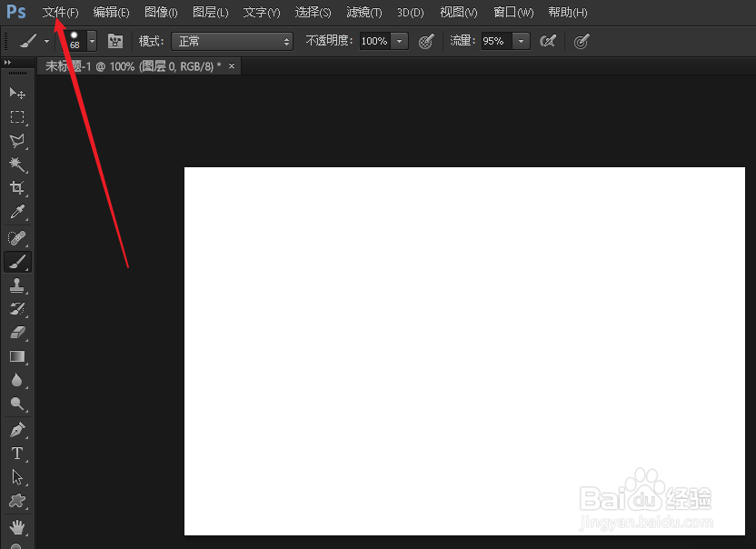Open the 选择(S) menu

click(313, 12)
